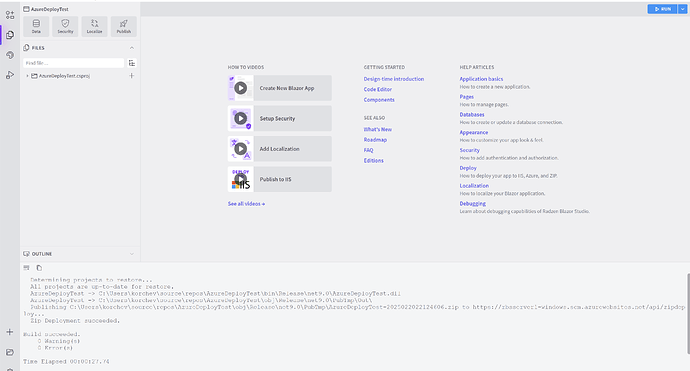Open the Databases help article

[x=472, y=114]
